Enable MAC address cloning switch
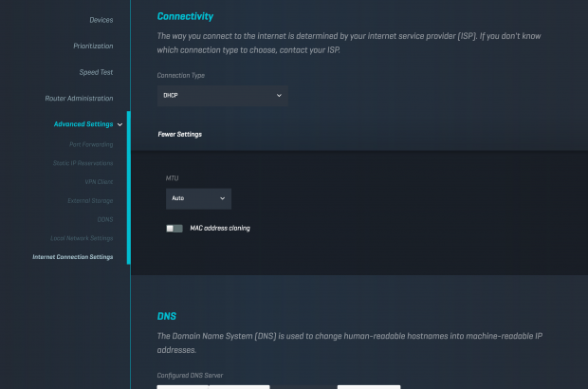Viewport: 588px width, 389px height. click(174, 228)
